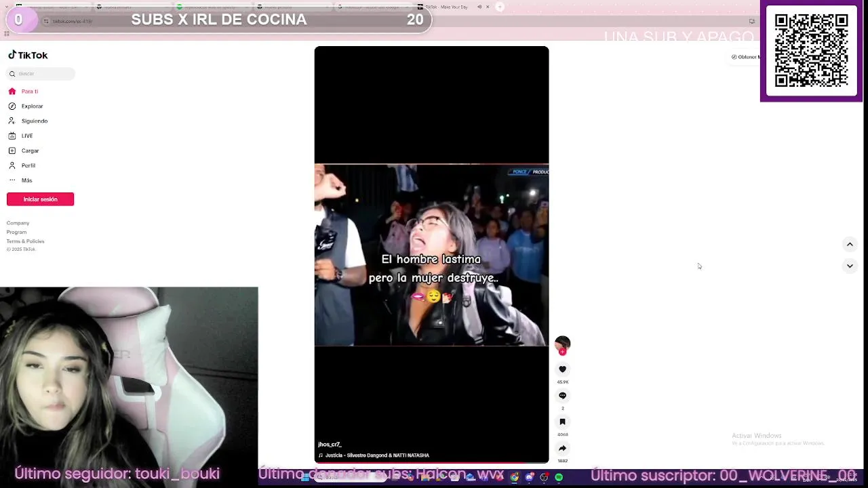Open the jhos_cr7_ profile link

tap(330, 445)
